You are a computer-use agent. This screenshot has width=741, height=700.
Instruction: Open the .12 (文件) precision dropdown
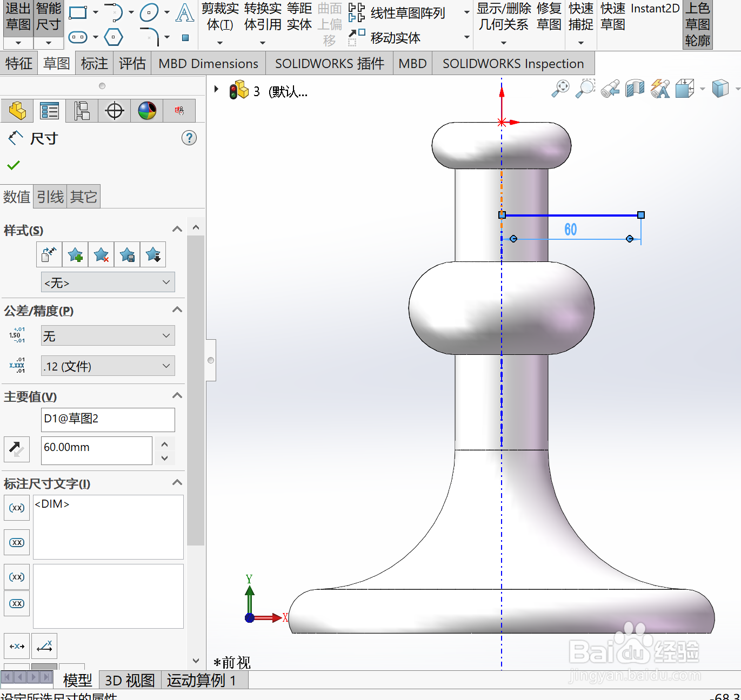pos(108,366)
